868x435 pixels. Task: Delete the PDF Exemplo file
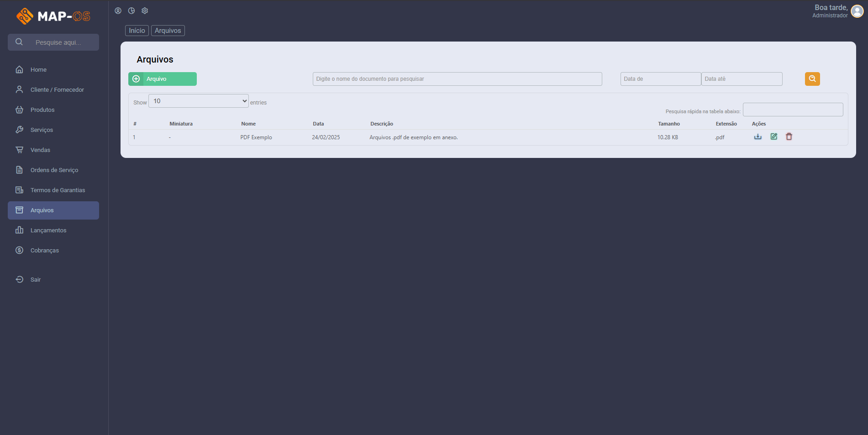pyautogui.click(x=789, y=136)
